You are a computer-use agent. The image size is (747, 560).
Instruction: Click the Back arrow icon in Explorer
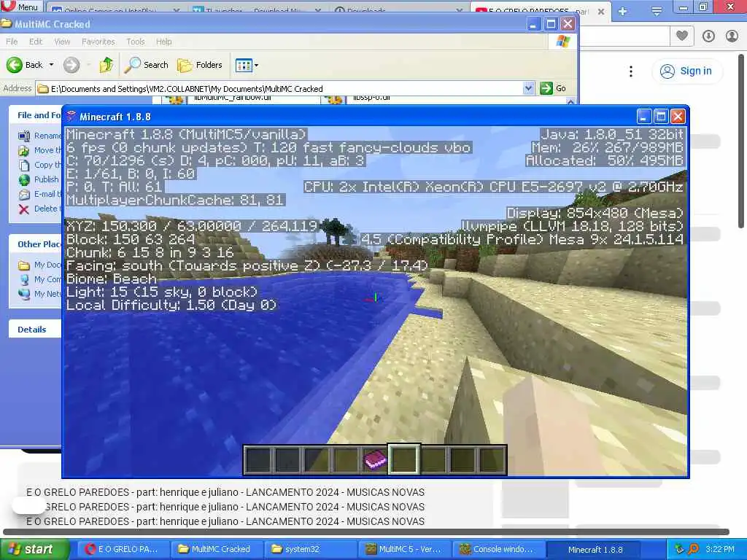(15, 65)
